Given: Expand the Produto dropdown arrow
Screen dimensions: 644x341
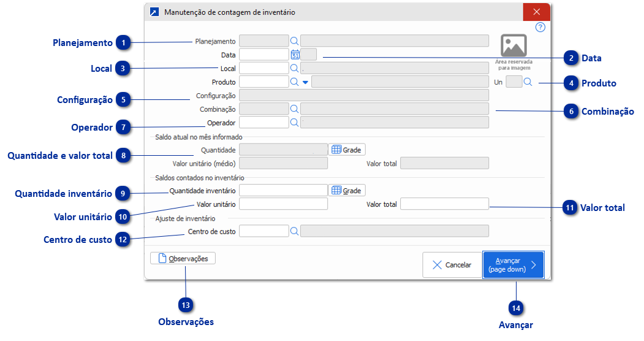Looking at the screenshot, I should coord(305,82).
